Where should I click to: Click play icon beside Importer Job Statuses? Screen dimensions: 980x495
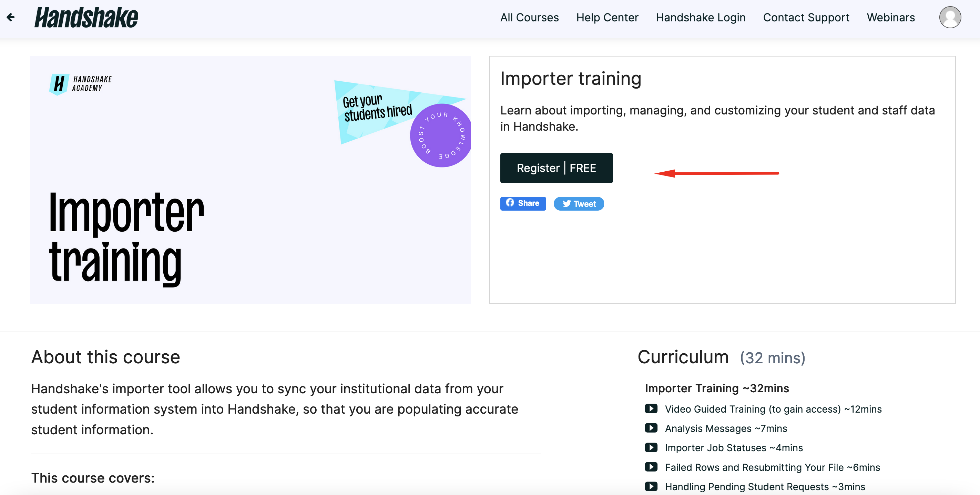point(651,447)
